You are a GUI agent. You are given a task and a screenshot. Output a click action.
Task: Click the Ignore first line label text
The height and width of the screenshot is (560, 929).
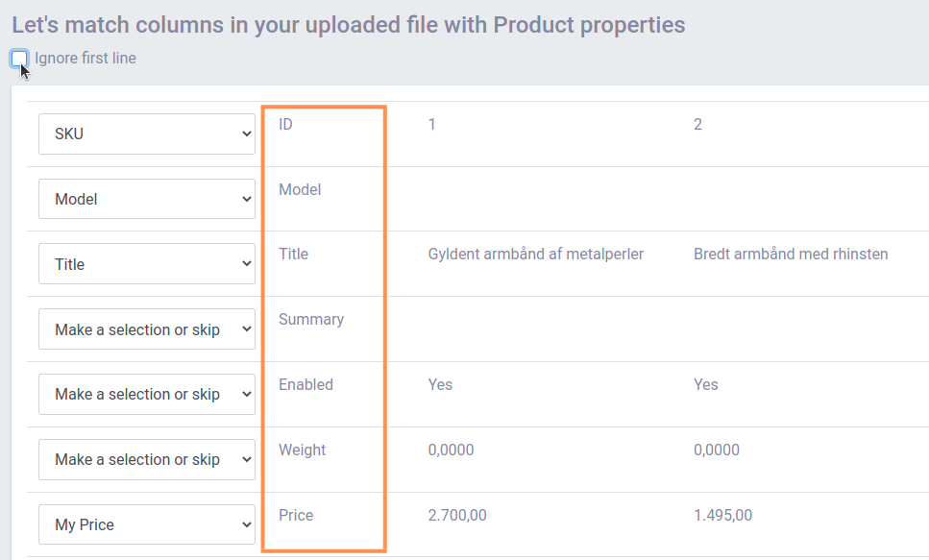(86, 59)
